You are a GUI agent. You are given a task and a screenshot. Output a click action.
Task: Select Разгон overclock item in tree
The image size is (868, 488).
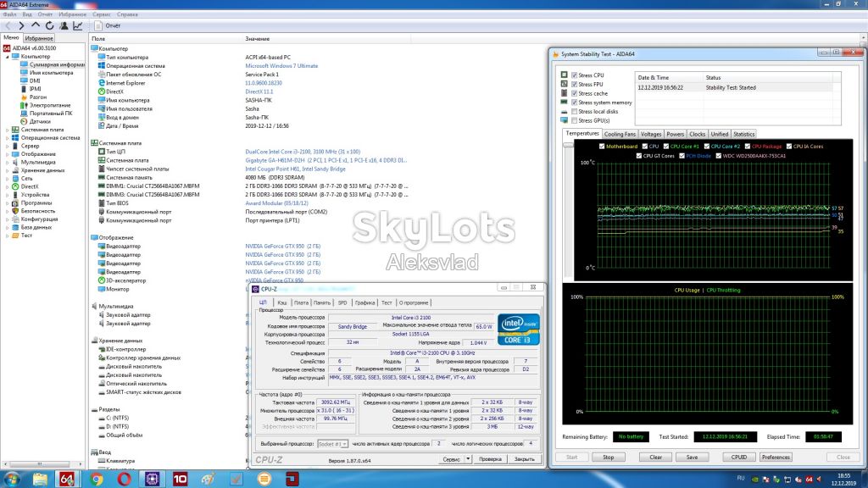pyautogui.click(x=37, y=97)
